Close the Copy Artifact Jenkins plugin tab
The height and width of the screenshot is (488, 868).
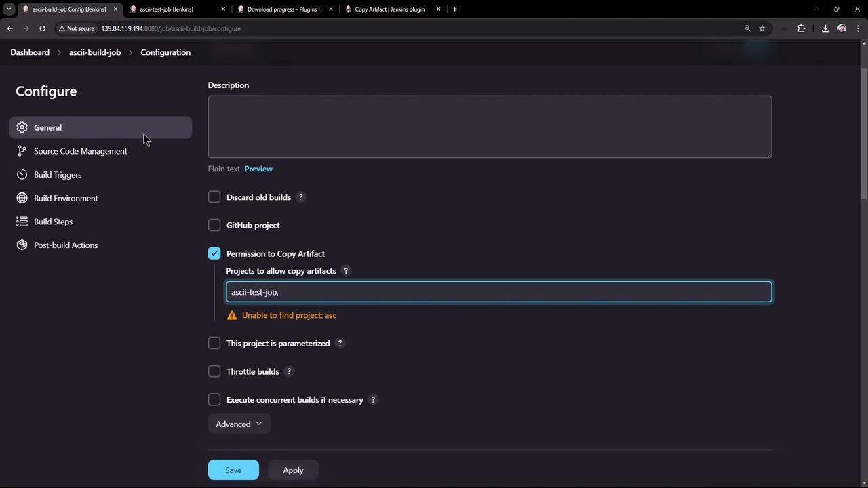pos(438,9)
